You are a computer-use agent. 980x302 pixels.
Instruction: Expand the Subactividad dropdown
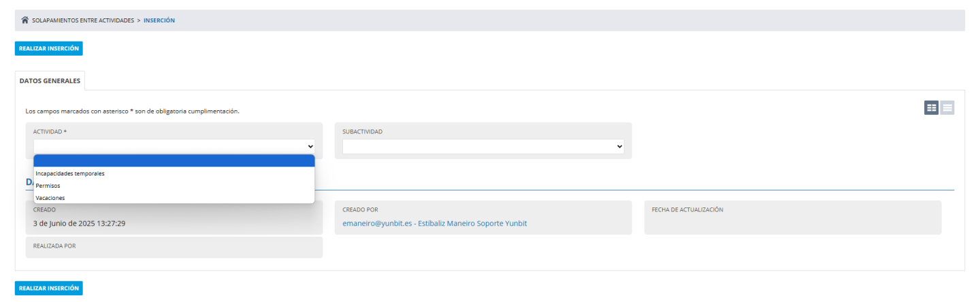[483, 146]
